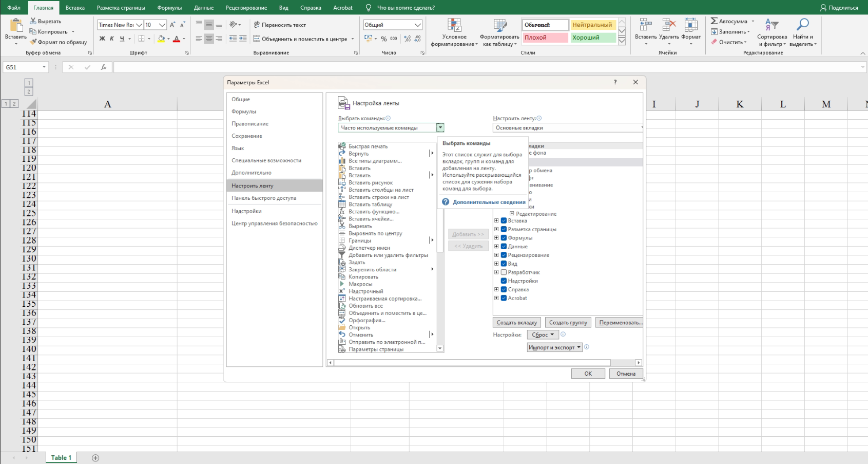Click the Cut (Вырезать) scissors icon in ribbon
Viewport: 868px width, 464px height.
pos(33,21)
